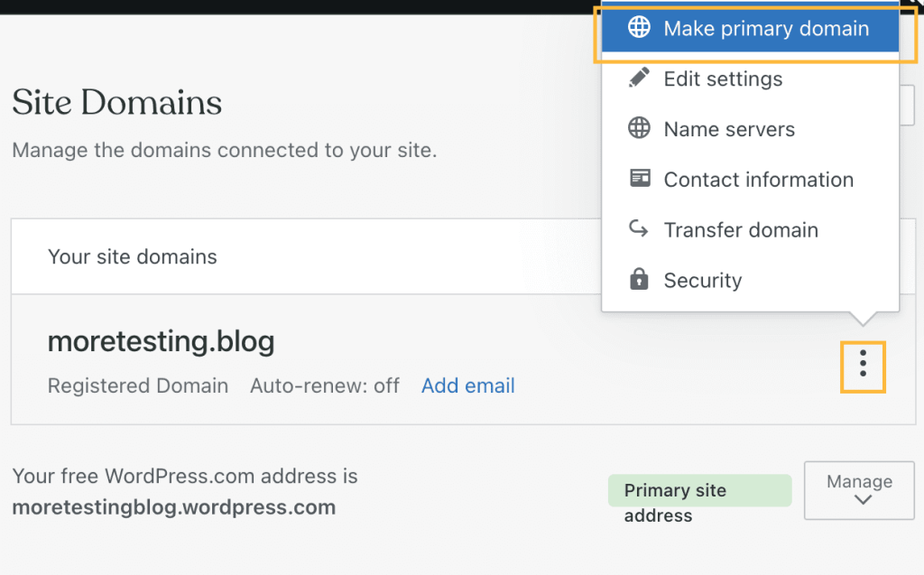The width and height of the screenshot is (924, 575).
Task: Open the three-dot ellipsis menu for moretesting.blog
Action: (863, 366)
